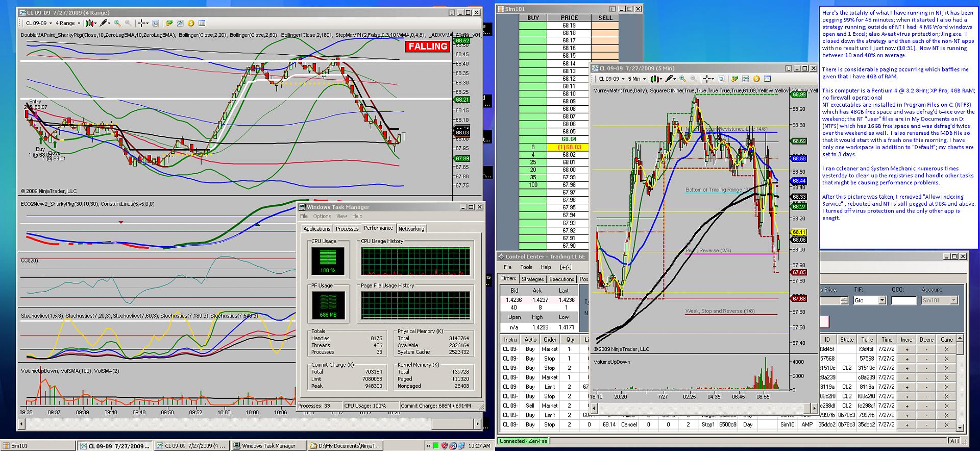
Task: Open Task Manager View menu
Action: pyautogui.click(x=341, y=216)
